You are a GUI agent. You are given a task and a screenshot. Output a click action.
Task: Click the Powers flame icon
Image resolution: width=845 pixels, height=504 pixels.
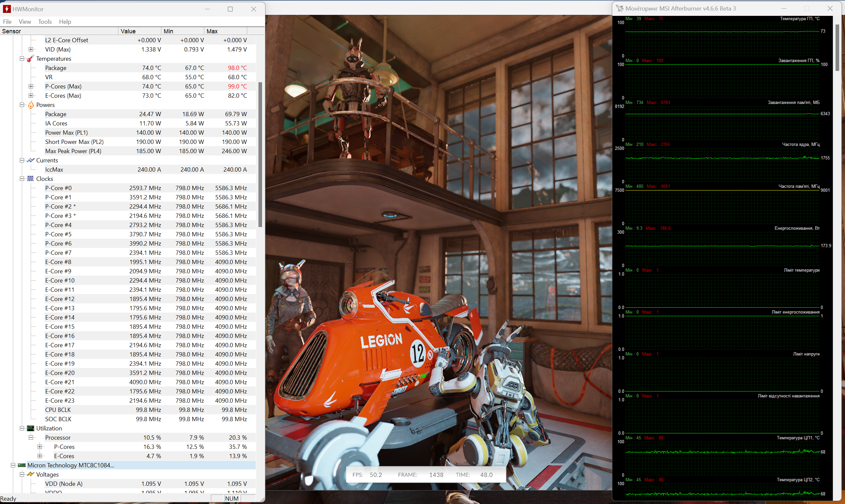(x=31, y=105)
